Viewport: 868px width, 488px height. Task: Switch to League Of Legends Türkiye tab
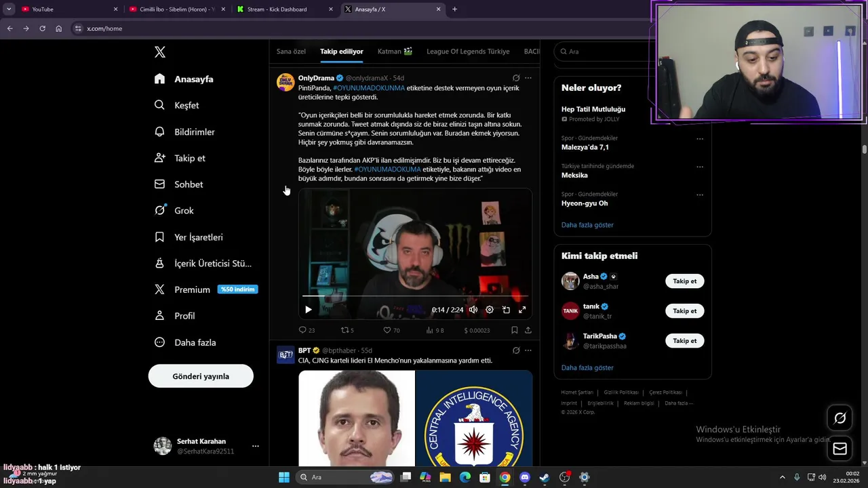point(468,52)
